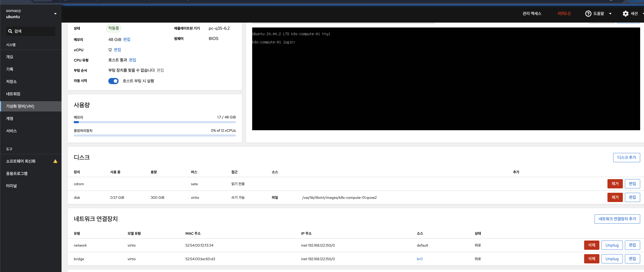Click 편집 link next to memory 48 GiB
Screen dimensions: 644x272
(127, 40)
